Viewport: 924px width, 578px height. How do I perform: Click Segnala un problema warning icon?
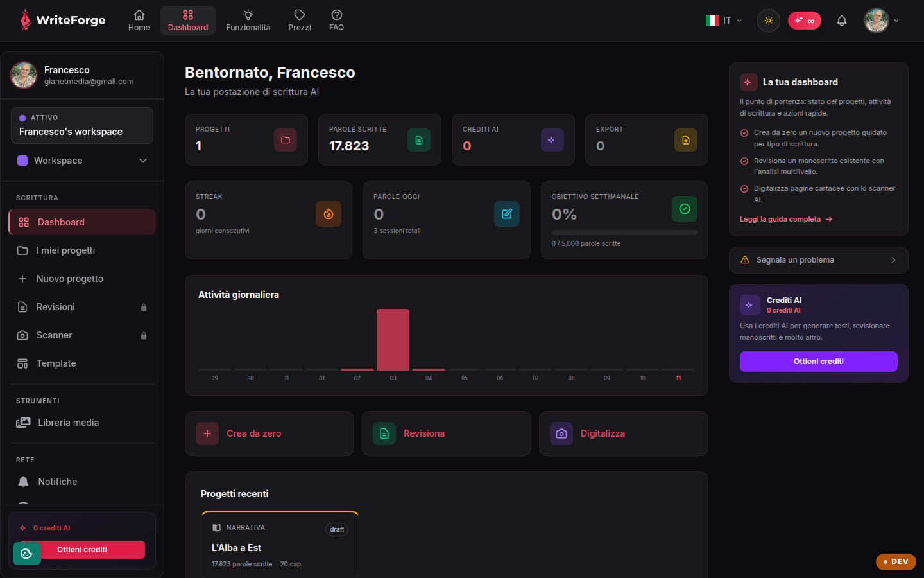[x=745, y=260]
